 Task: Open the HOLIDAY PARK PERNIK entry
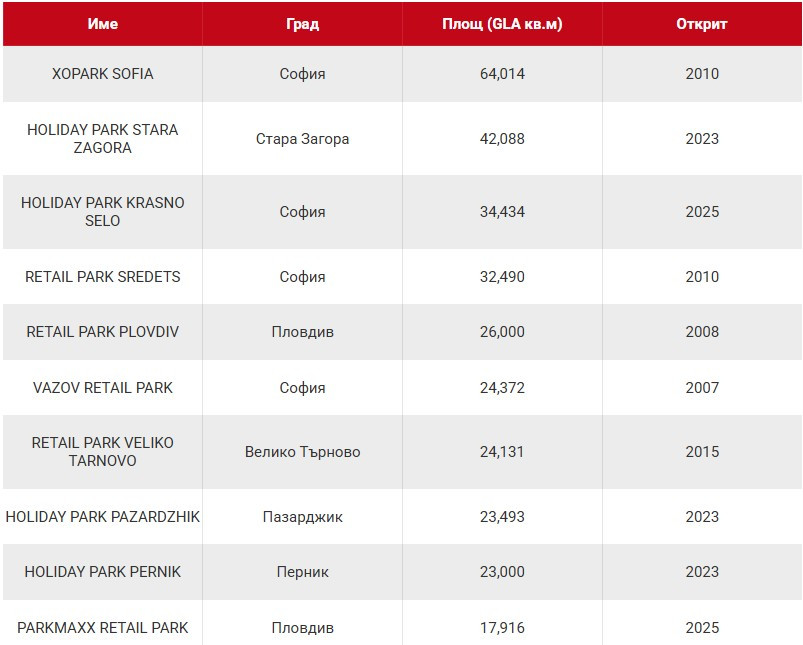click(x=102, y=572)
